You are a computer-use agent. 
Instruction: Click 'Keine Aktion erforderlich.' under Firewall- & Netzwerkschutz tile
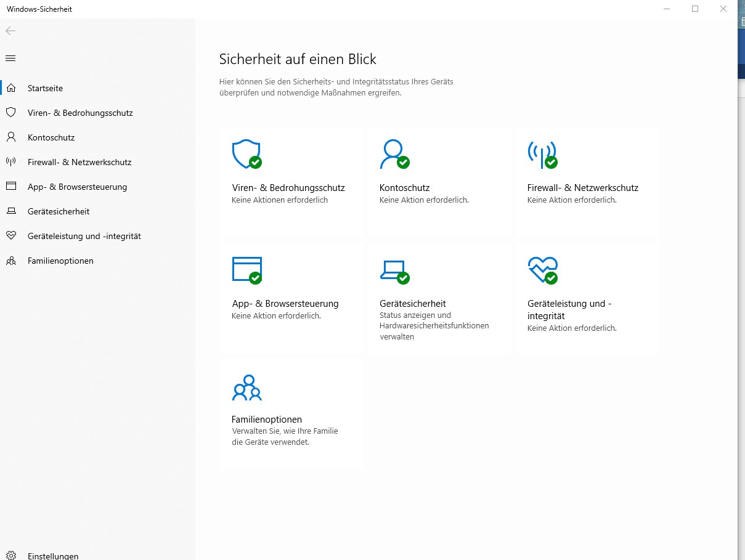572,200
